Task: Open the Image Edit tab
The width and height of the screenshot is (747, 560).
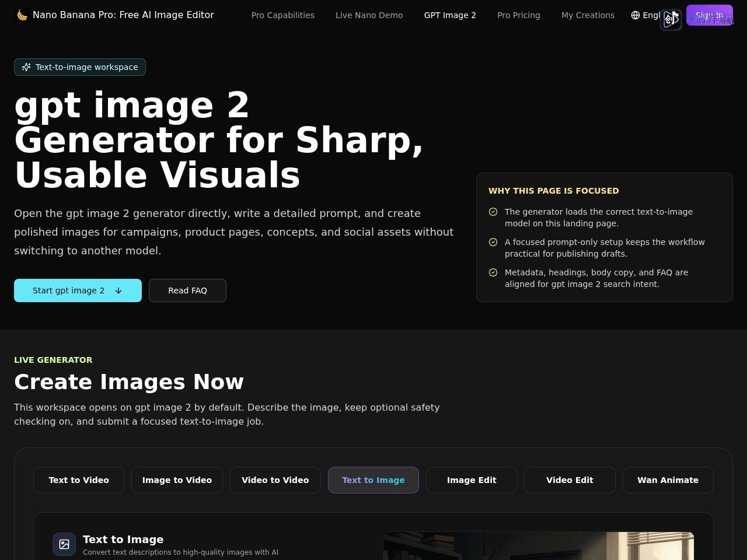Action: (x=472, y=480)
